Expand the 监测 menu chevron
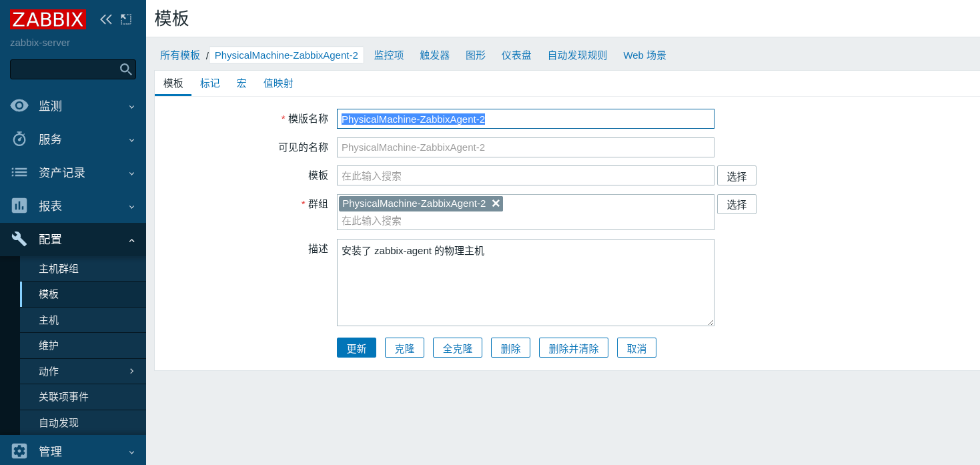The image size is (980, 465). coord(131,106)
